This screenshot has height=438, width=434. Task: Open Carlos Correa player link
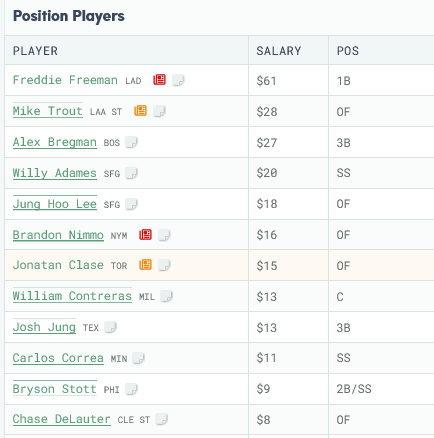click(58, 358)
